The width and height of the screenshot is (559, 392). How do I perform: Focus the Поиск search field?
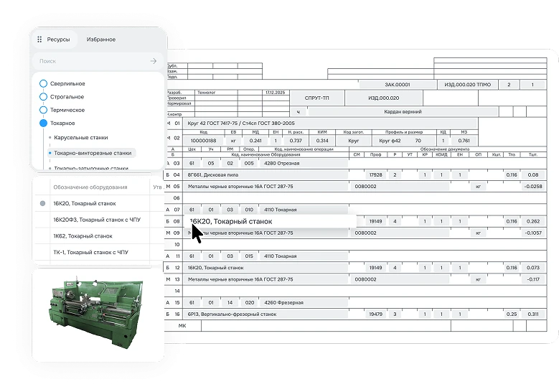90,62
